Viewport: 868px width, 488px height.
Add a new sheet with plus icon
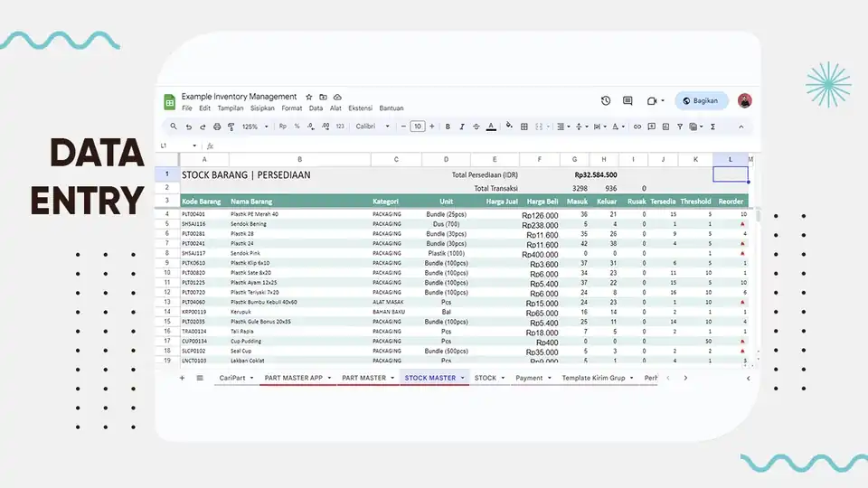point(182,378)
